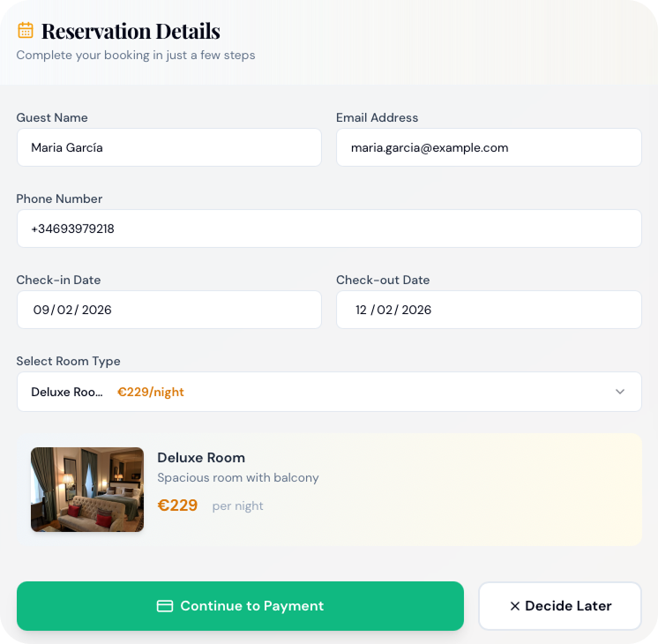Click the X icon beside Decide Later
Screen dimensions: 658x644
[x=515, y=606]
